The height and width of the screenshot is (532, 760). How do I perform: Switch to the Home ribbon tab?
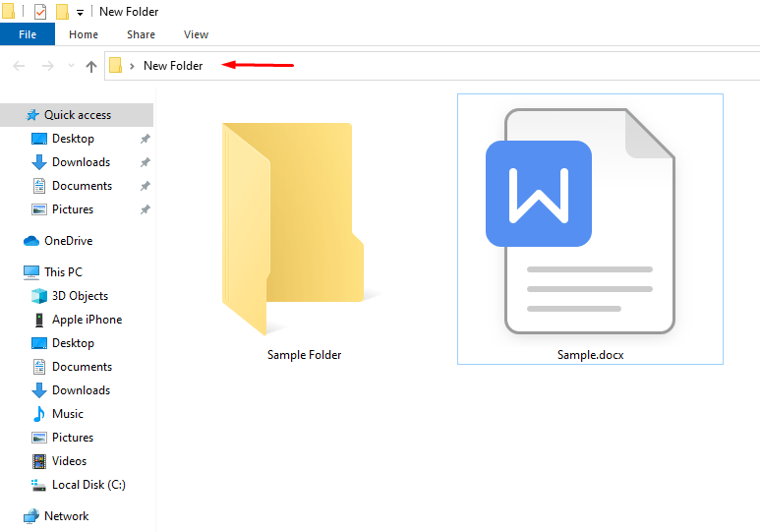[x=84, y=34]
